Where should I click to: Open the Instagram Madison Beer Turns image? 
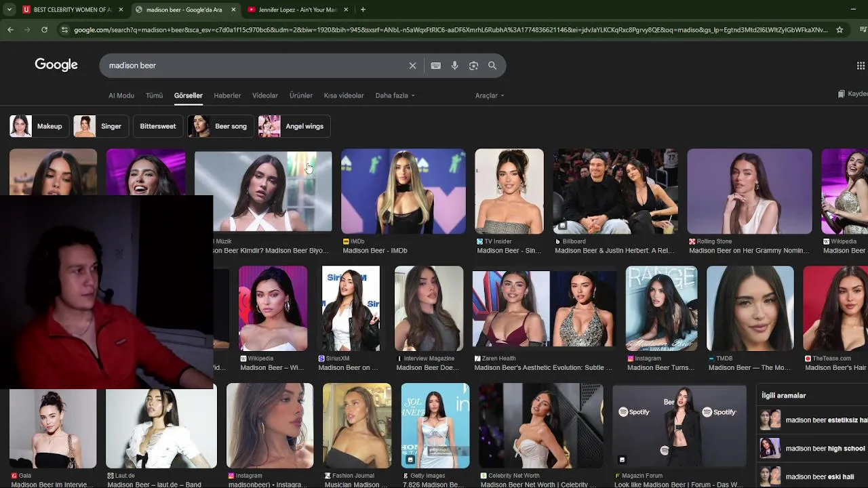point(661,308)
